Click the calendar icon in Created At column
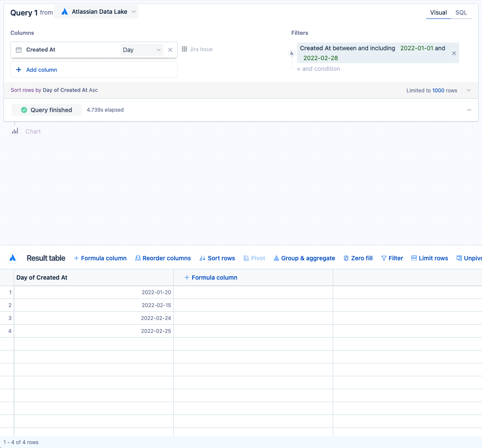Image resolution: width=482 pixels, height=448 pixels. 18,50
